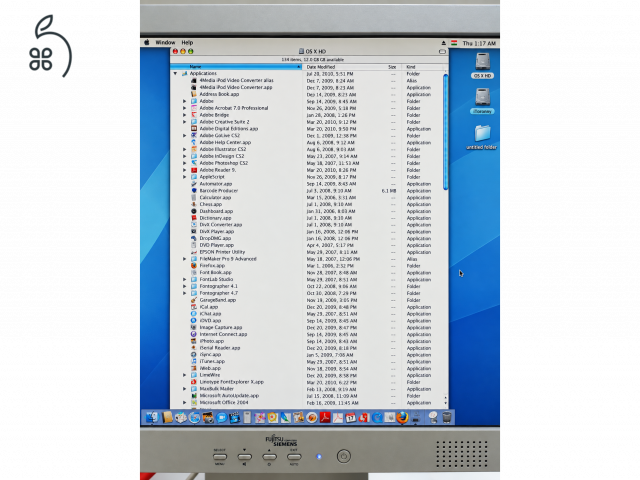Expand the LimeWire folder
The width and height of the screenshot is (640, 480).
184,375
